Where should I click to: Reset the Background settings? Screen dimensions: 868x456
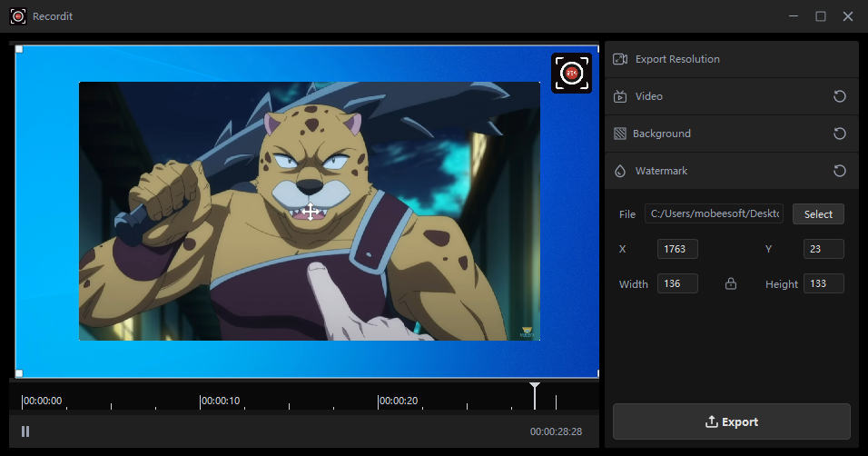coord(840,134)
